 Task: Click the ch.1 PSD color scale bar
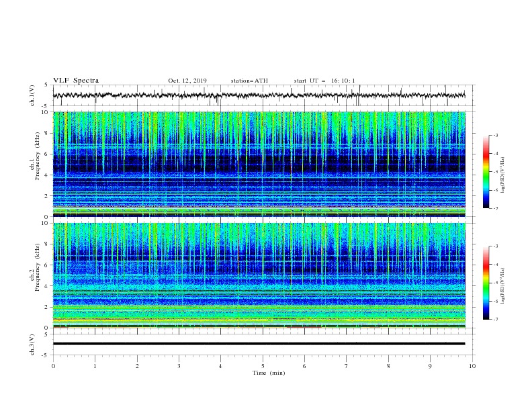pos(486,171)
